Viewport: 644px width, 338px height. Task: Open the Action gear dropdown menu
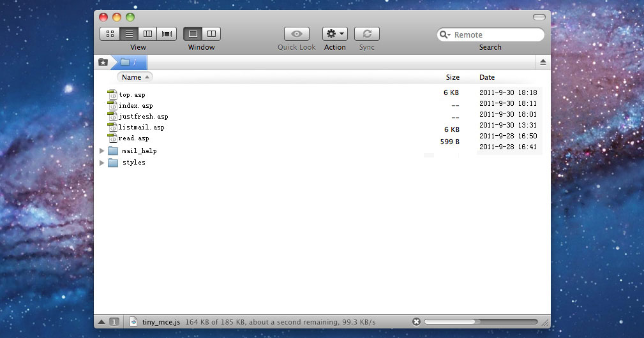[x=334, y=34]
